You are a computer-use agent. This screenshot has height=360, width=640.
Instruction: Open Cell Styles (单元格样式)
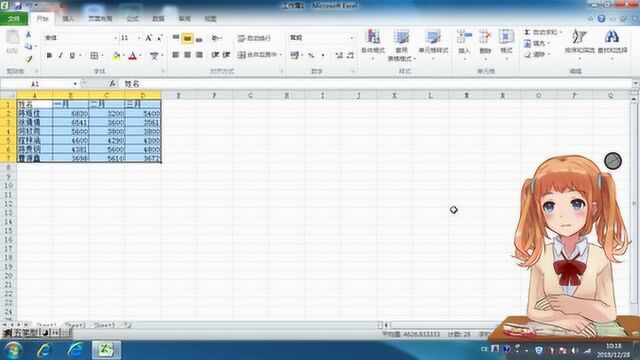(433, 44)
